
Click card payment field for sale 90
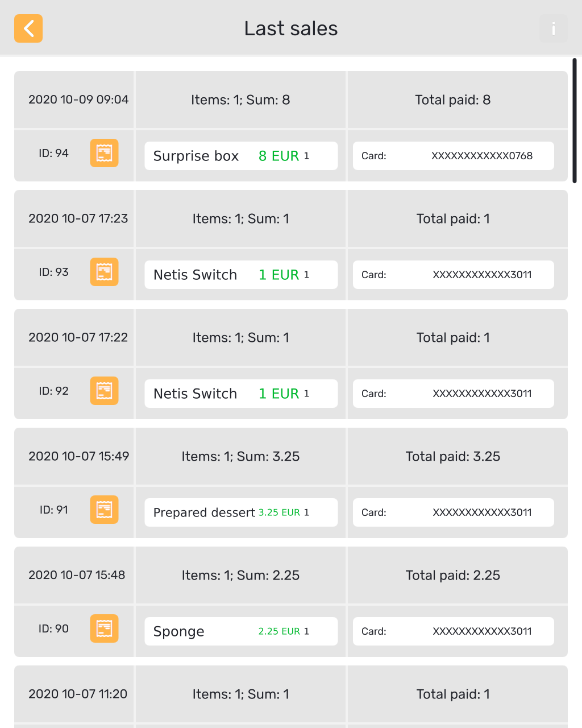[453, 631]
